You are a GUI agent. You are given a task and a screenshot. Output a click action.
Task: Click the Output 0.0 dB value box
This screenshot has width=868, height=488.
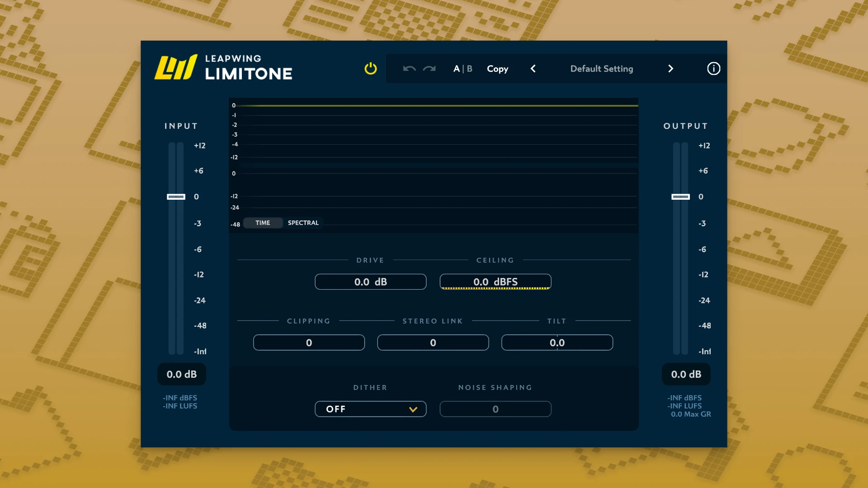click(686, 374)
